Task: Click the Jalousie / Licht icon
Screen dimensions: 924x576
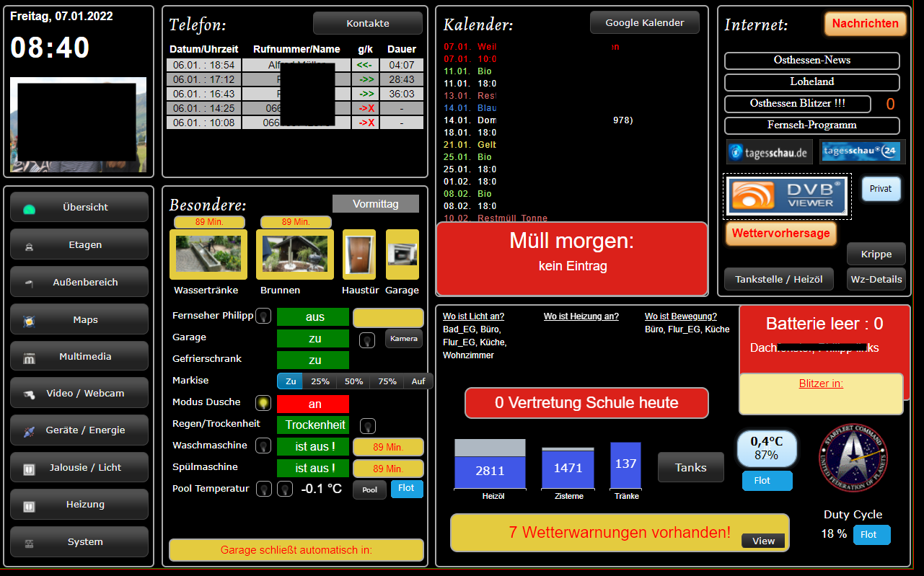Action: [30, 469]
